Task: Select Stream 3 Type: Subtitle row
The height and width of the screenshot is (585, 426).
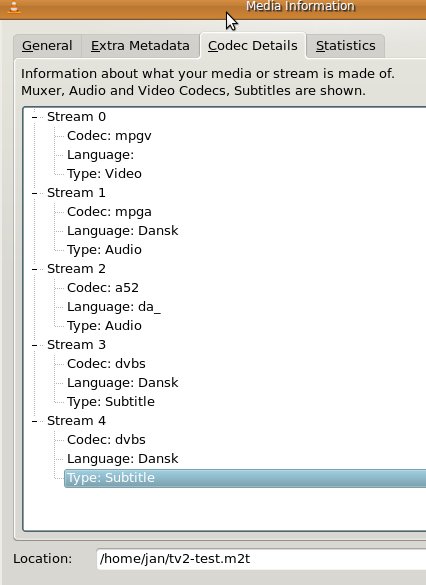Action: [x=111, y=402]
